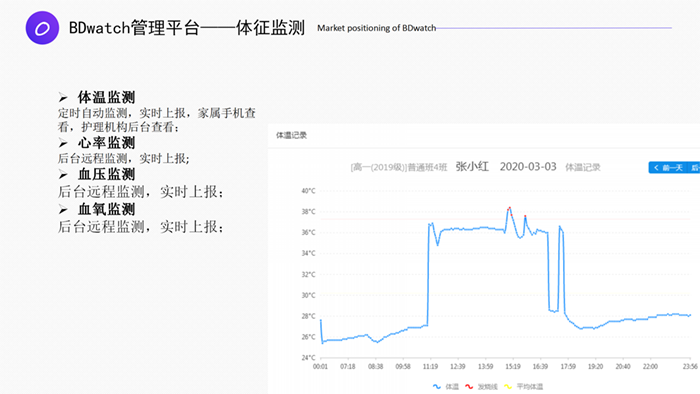Toggle the 体温 series legend label
The image size is (700, 394).
(x=452, y=386)
